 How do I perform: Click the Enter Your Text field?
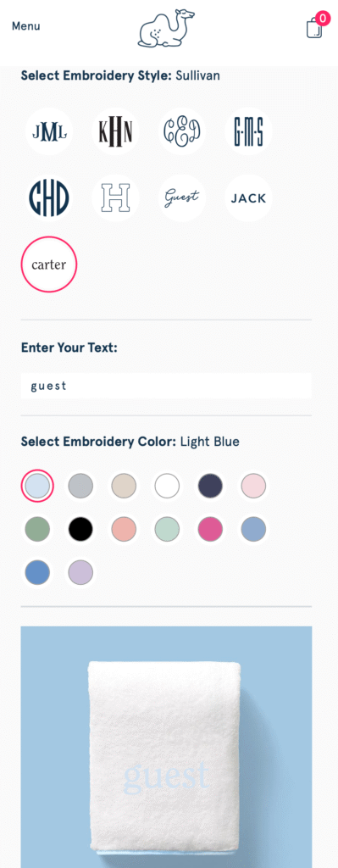pos(166,386)
